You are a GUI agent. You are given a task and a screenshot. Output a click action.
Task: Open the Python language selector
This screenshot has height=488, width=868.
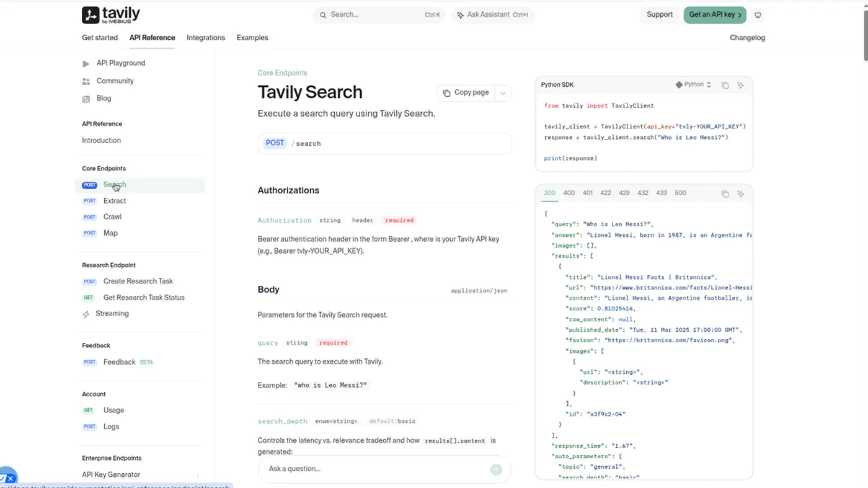(x=693, y=85)
